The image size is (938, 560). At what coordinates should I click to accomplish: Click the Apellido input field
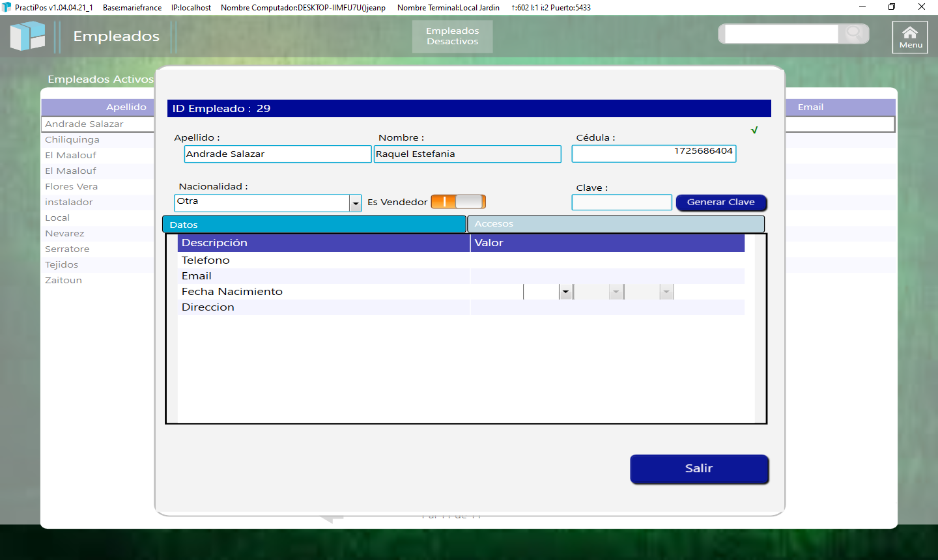coord(277,154)
